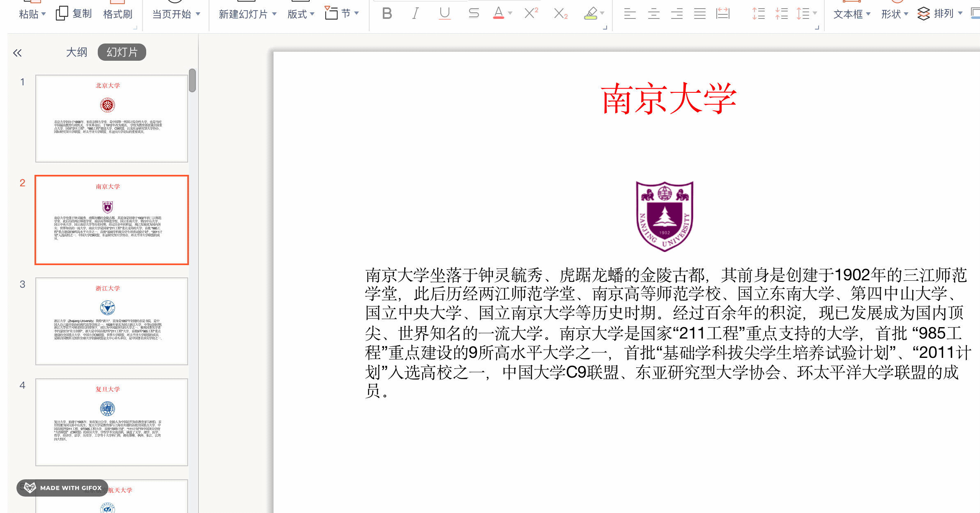Click the highlight color marker icon
Image resolution: width=980 pixels, height=513 pixels.
pyautogui.click(x=590, y=14)
